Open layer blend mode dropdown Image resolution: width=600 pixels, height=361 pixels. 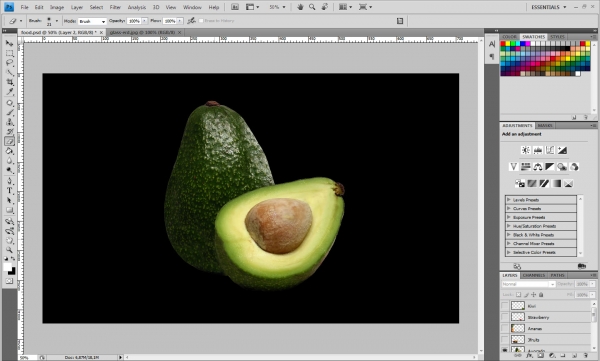click(528, 284)
